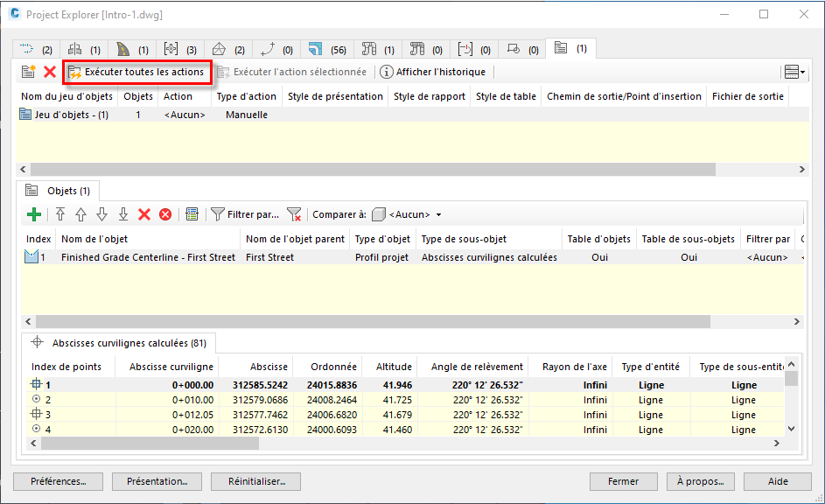Open the À propos... dialog
Image resolution: width=825 pixels, height=504 pixels.
(x=700, y=481)
